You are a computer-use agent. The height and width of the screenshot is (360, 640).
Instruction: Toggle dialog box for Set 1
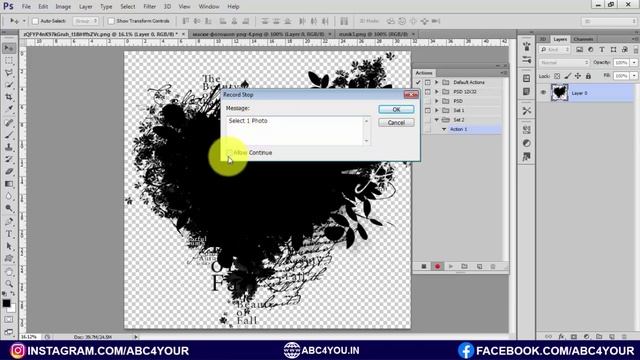click(427, 111)
